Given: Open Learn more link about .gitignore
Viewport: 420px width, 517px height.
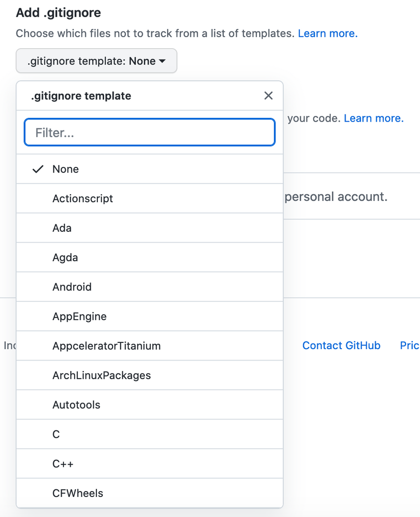Looking at the screenshot, I should [327, 33].
